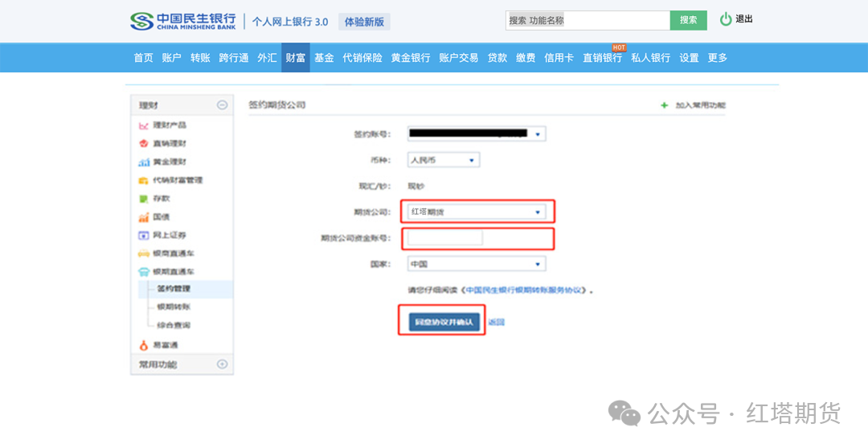Open 直销理财 in the sidebar

(170, 143)
